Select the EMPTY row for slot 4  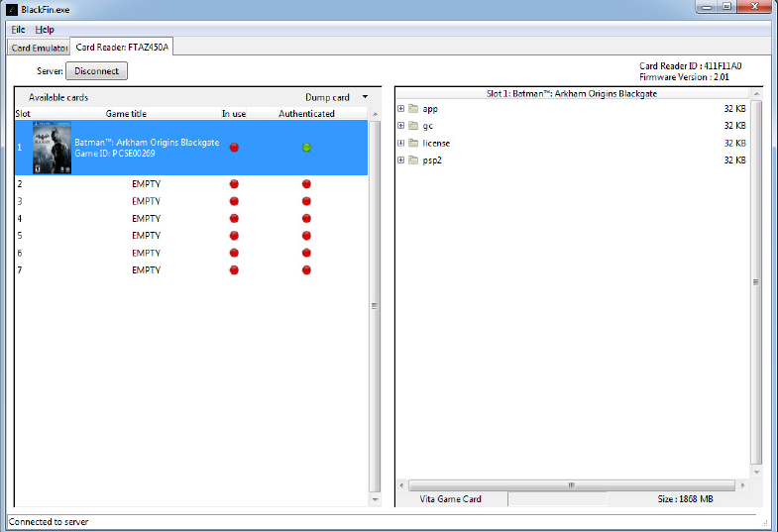coord(191,218)
